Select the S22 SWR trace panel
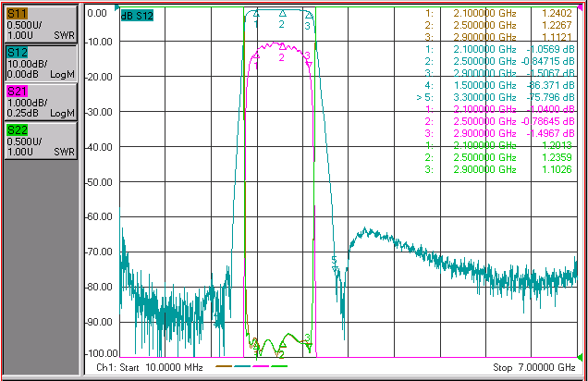 (x=41, y=141)
